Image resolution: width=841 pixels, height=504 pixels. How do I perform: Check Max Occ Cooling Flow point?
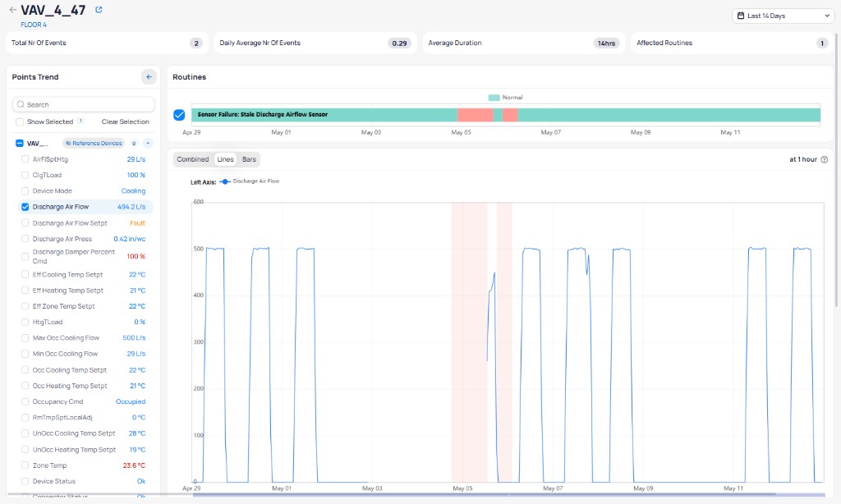25,338
